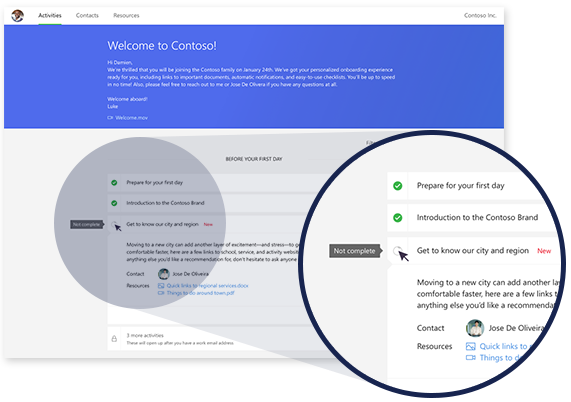
Task: Open the Welcome.mov video link
Action: click(x=131, y=118)
